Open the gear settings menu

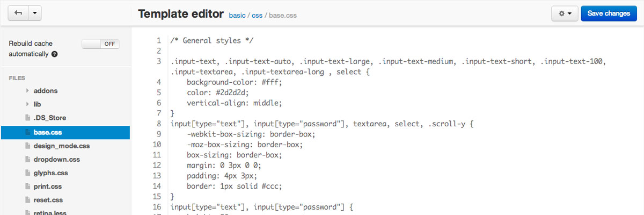coord(565,14)
